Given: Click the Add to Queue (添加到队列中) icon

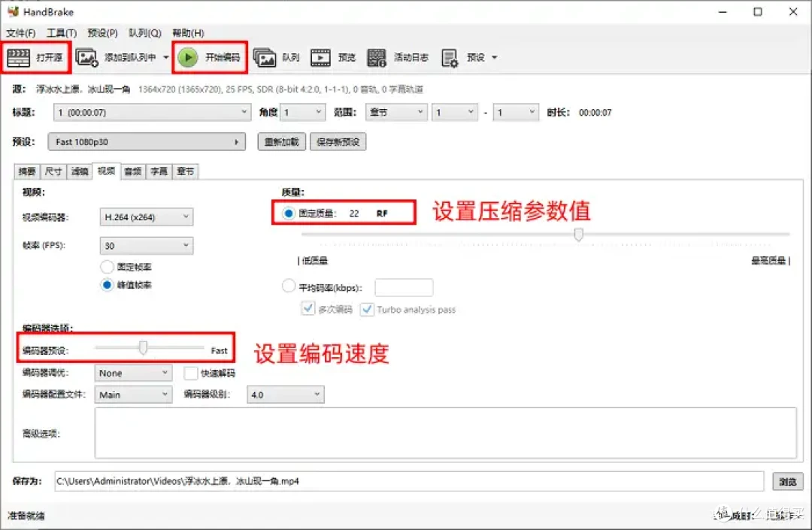Looking at the screenshot, I should (x=86, y=57).
